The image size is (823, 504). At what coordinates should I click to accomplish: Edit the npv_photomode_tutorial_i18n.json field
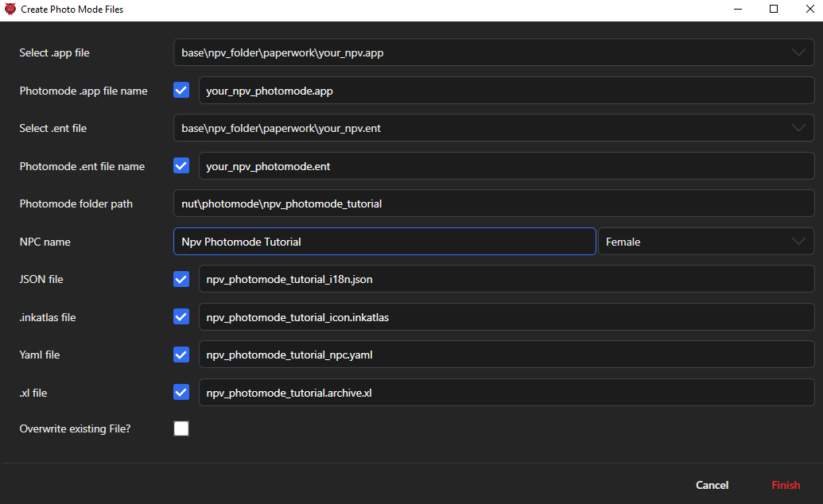coord(506,279)
